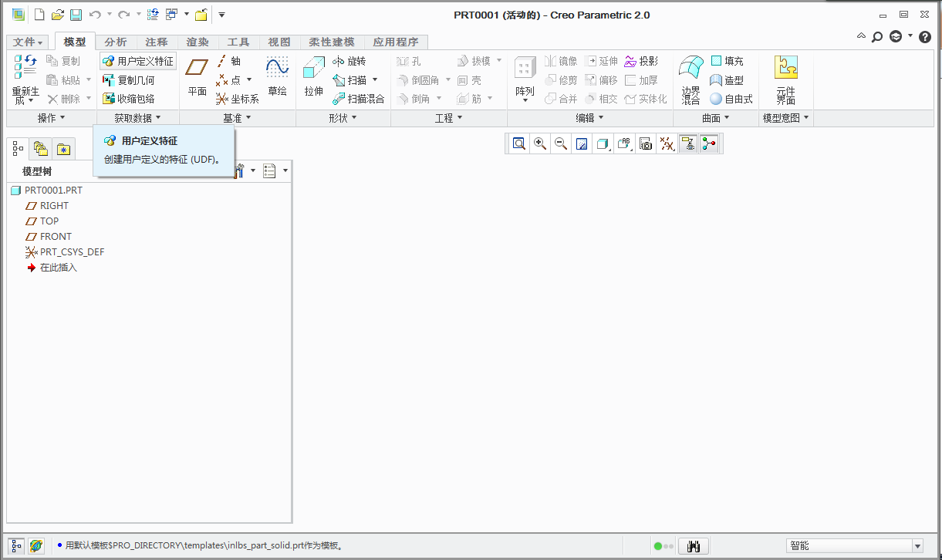The height and width of the screenshot is (560, 942).
Task: Switch to the Render (渲染) tab
Action: point(198,42)
